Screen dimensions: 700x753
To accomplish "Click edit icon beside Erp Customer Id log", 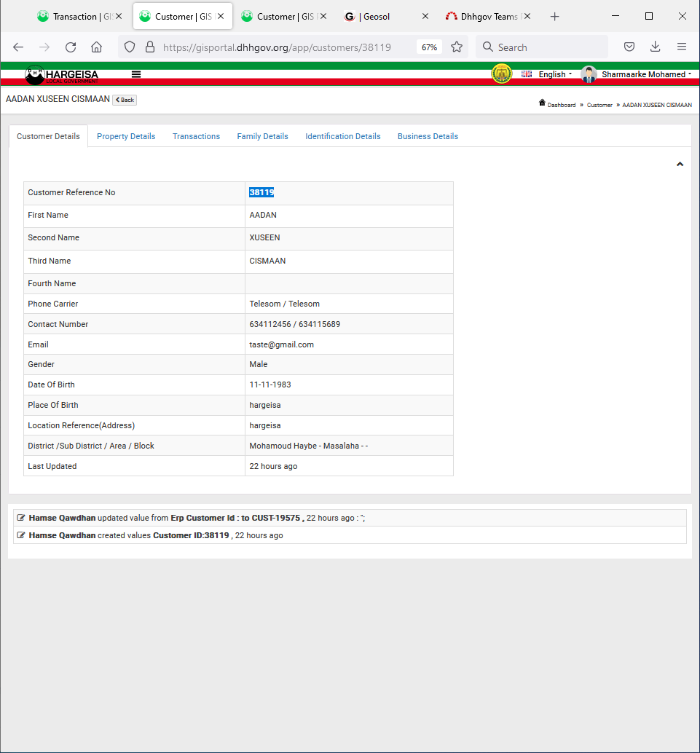I will (20, 518).
